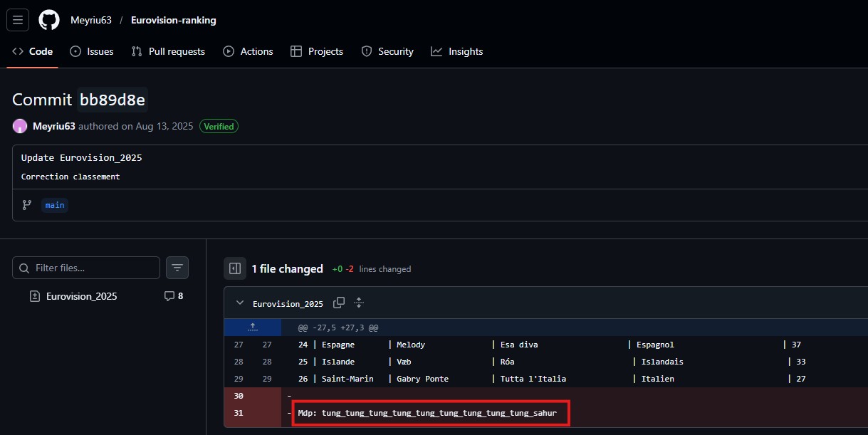Click the expand all lines icon
This screenshot has width=868, height=435.
(x=359, y=303)
